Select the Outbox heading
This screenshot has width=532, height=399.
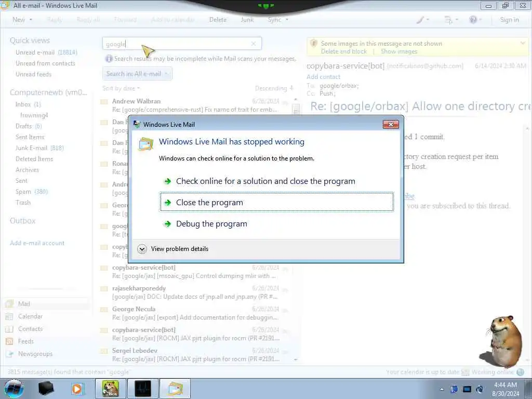point(22,221)
